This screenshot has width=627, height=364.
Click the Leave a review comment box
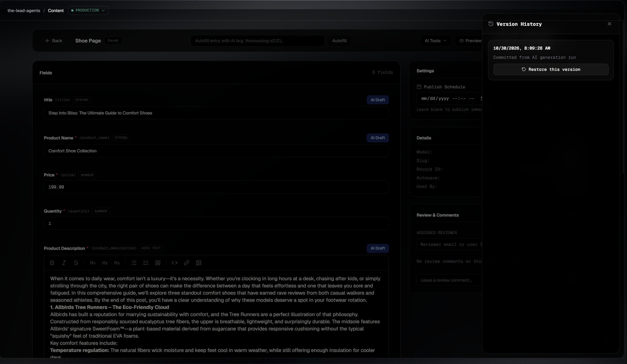pos(449,280)
